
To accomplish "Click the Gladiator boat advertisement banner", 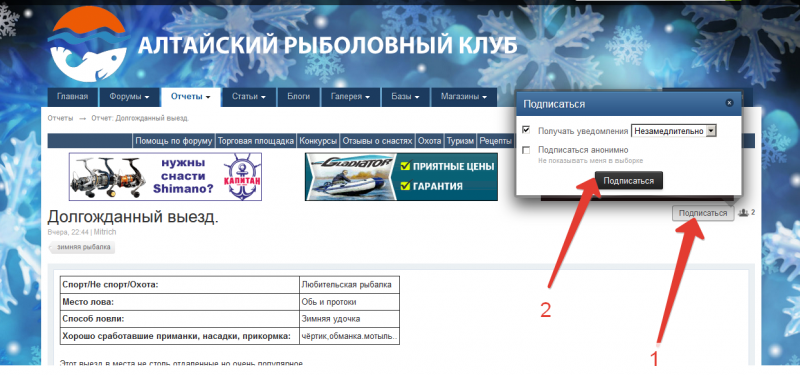I will pyautogui.click(x=401, y=177).
